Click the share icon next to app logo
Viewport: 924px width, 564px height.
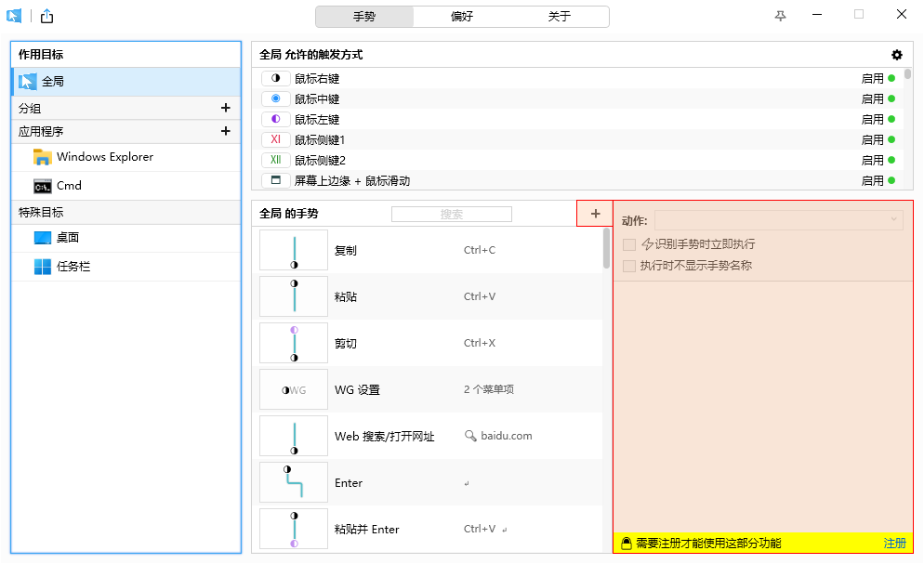(46, 16)
